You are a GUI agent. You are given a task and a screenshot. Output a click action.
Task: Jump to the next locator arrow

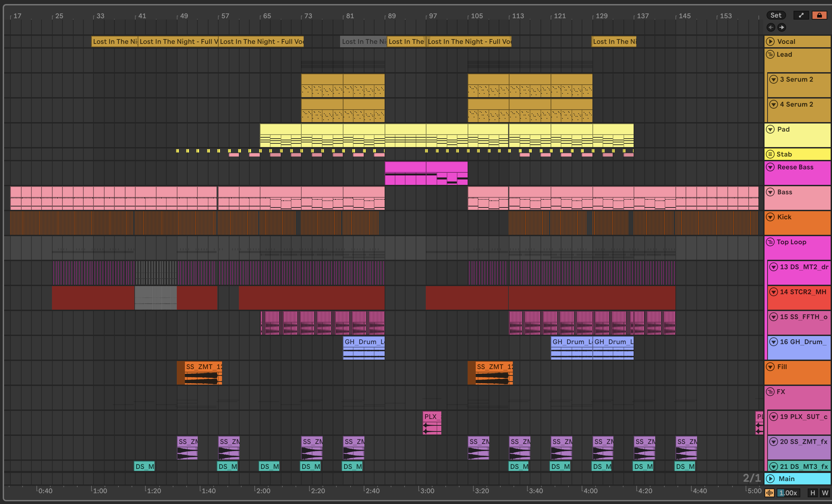(x=781, y=27)
